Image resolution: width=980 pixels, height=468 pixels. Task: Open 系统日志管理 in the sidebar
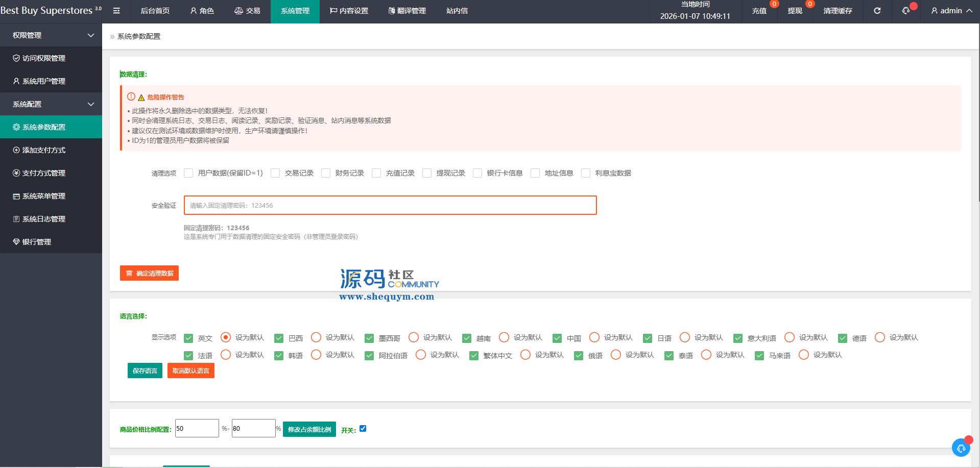click(44, 219)
